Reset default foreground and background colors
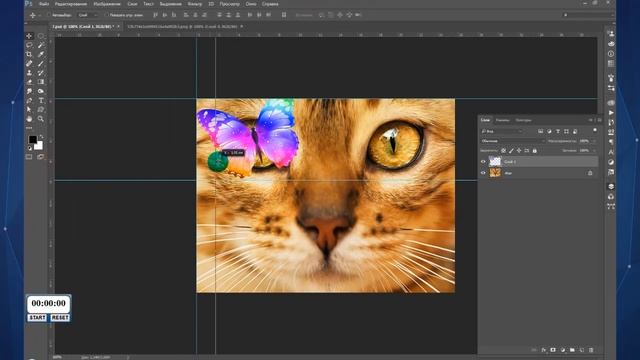This screenshot has width=640, height=360. (x=29, y=148)
